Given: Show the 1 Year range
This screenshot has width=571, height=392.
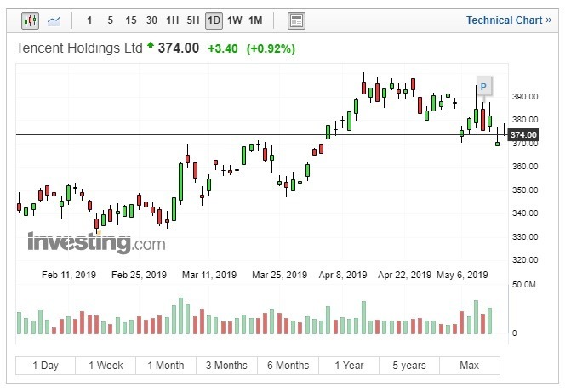Looking at the screenshot, I should pyautogui.click(x=349, y=366).
